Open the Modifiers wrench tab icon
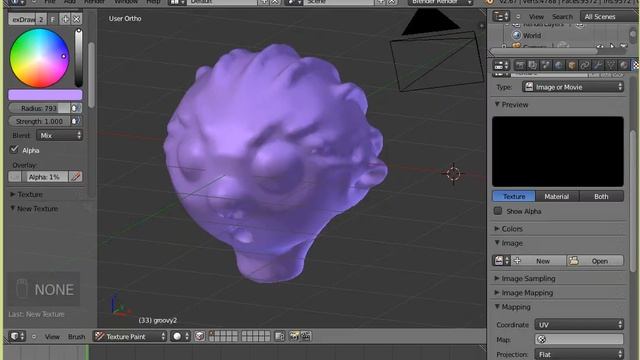The width and height of the screenshot is (640, 360). pos(598,65)
